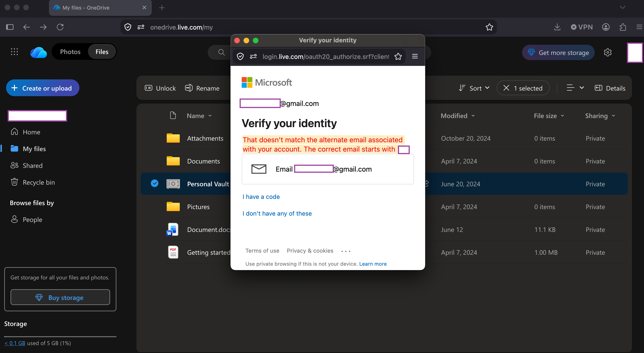Open the main browser hamburger menu
This screenshot has height=353, width=644.
pos(639,27)
